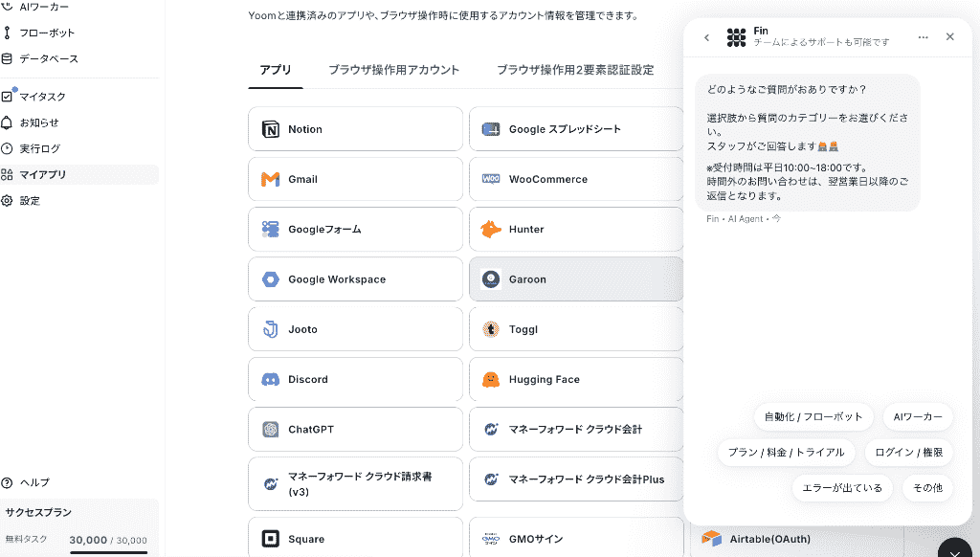Open マネーフォワード クラウド会計Plus card
Screen dimensions: 980x557
575,479
